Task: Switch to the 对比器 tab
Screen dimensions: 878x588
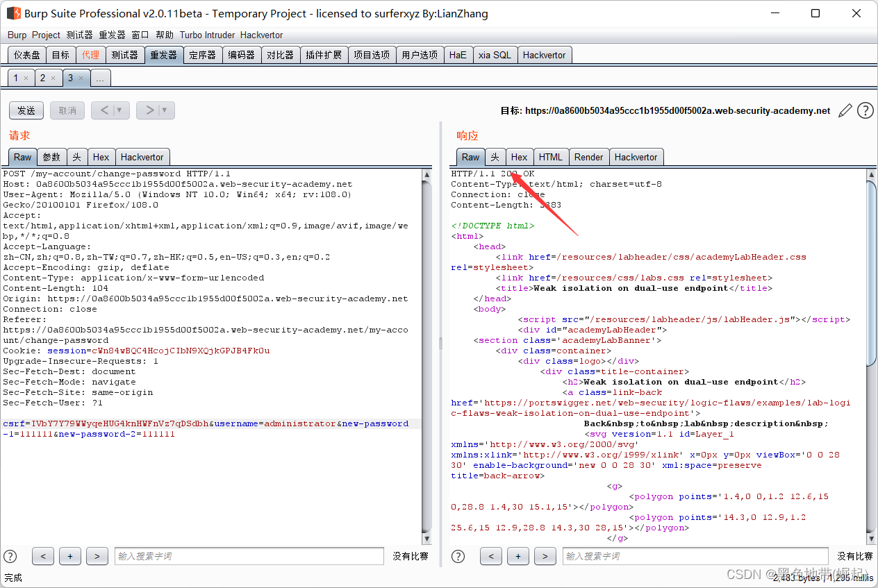Action: [280, 55]
